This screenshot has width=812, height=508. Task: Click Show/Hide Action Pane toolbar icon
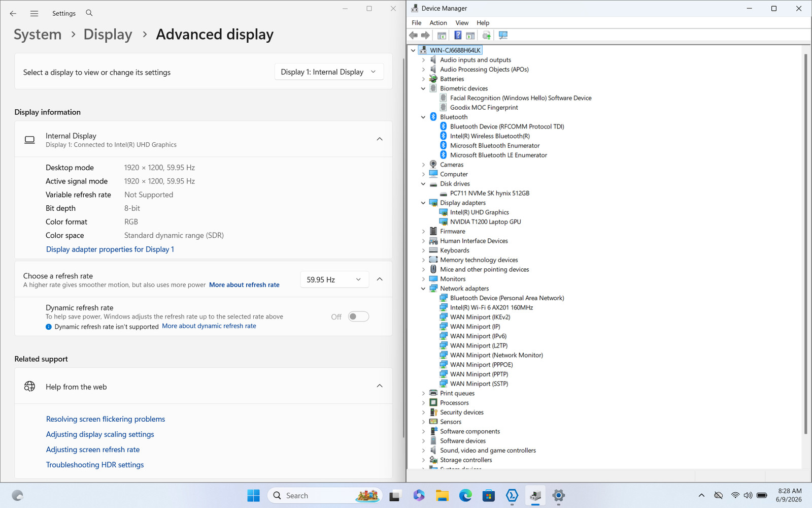pyautogui.click(x=470, y=35)
